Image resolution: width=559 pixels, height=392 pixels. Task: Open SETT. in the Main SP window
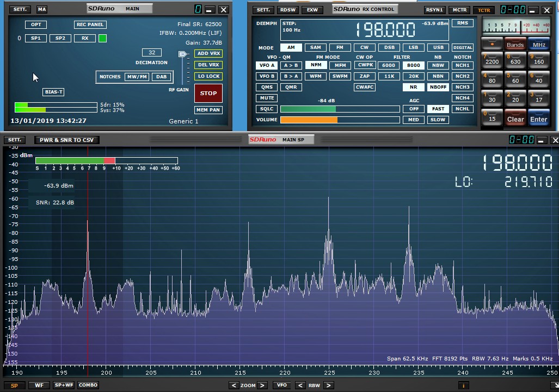(x=15, y=140)
